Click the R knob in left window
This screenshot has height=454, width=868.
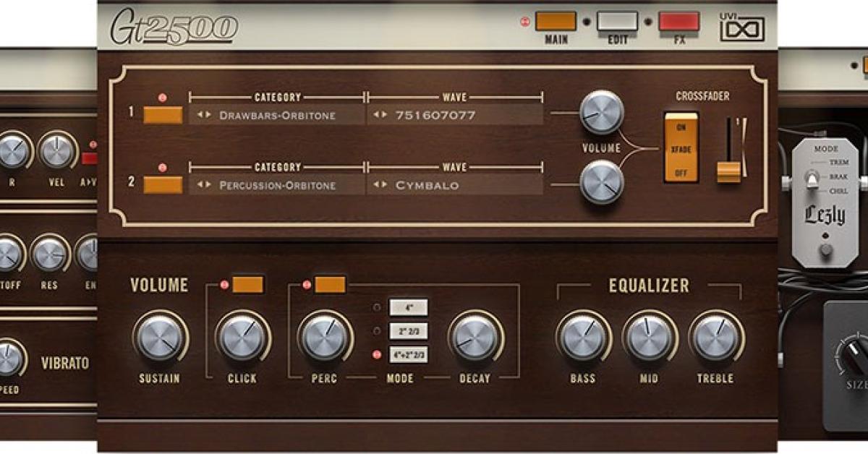(x=12, y=151)
